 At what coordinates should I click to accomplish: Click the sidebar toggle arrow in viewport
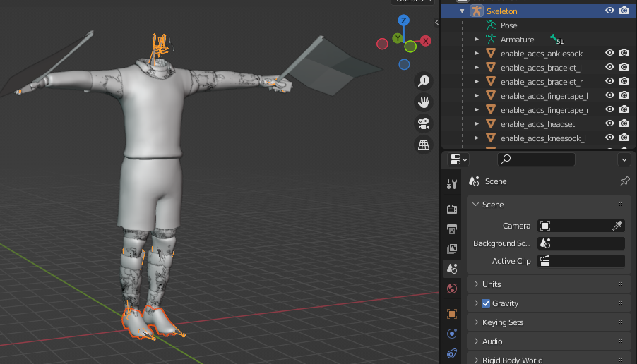coord(436,23)
